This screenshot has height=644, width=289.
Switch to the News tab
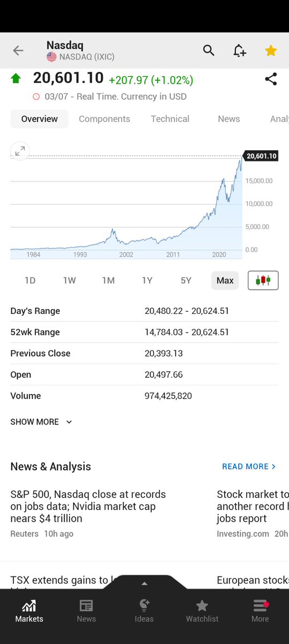click(x=229, y=119)
